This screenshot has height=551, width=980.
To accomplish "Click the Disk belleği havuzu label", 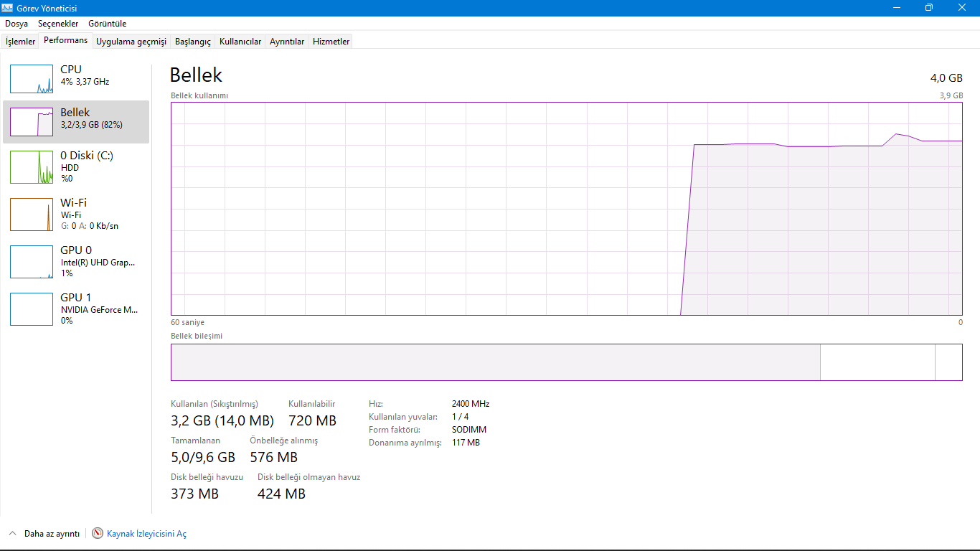I will (207, 477).
